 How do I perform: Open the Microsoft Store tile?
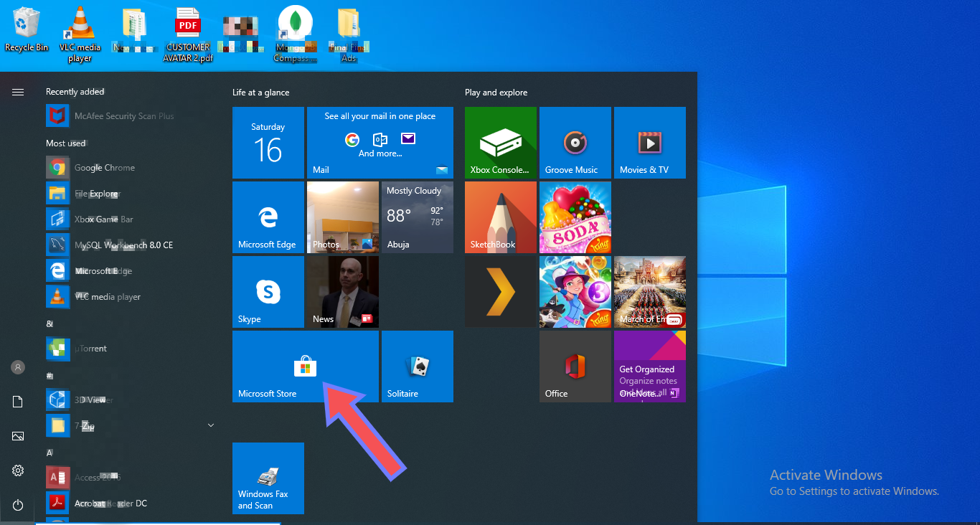click(306, 366)
